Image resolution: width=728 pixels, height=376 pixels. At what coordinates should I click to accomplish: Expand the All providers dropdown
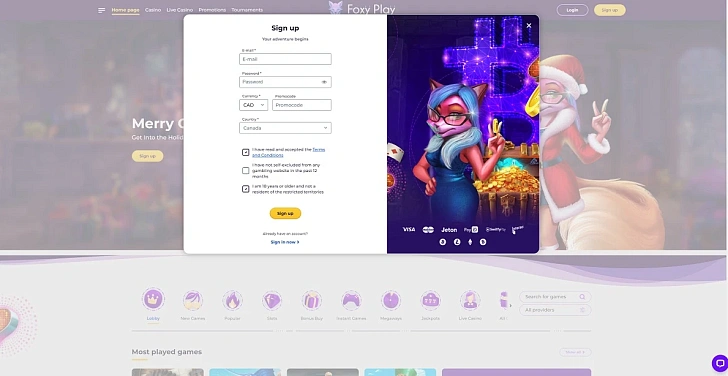tap(555, 310)
